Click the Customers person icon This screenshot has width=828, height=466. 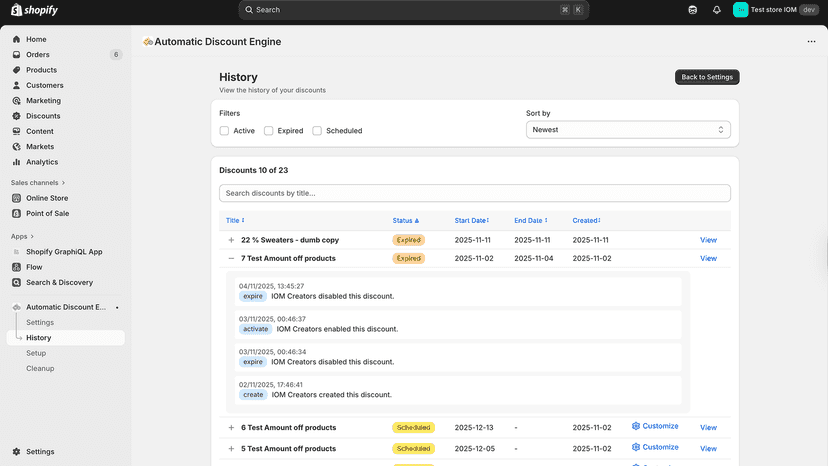(x=16, y=85)
